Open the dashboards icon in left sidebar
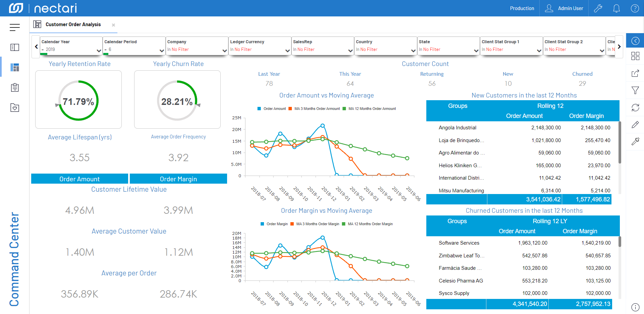The image size is (644, 314). (x=15, y=67)
